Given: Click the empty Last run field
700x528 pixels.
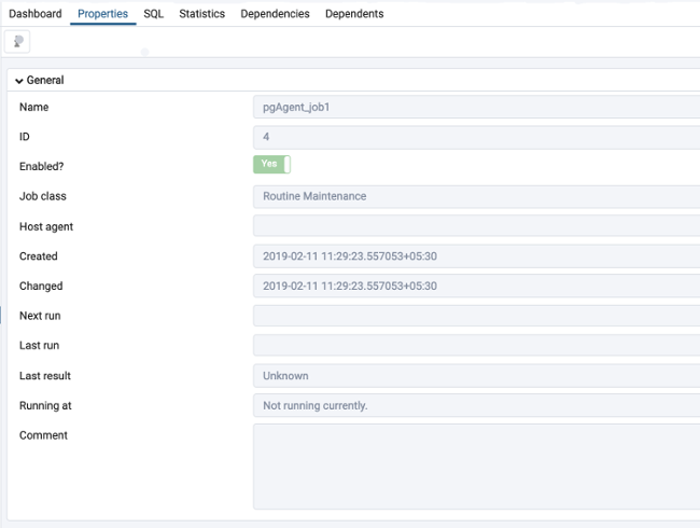Looking at the screenshot, I should pyautogui.click(x=476, y=346).
